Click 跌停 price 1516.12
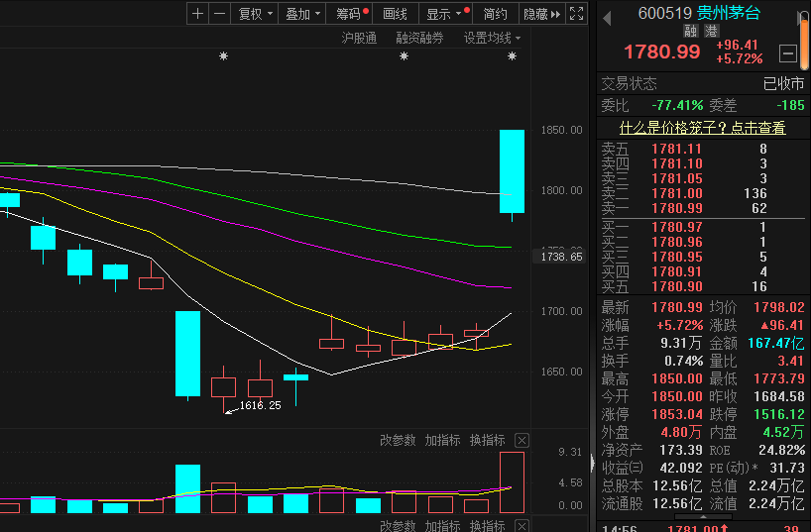This screenshot has width=811, height=532. click(x=779, y=414)
